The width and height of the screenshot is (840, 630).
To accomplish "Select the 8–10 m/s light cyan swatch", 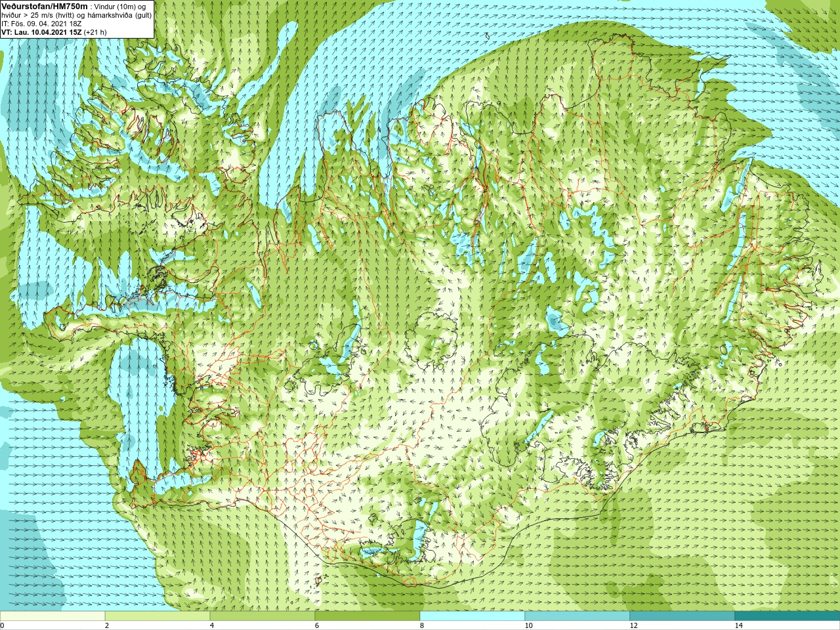I will 472,616.
